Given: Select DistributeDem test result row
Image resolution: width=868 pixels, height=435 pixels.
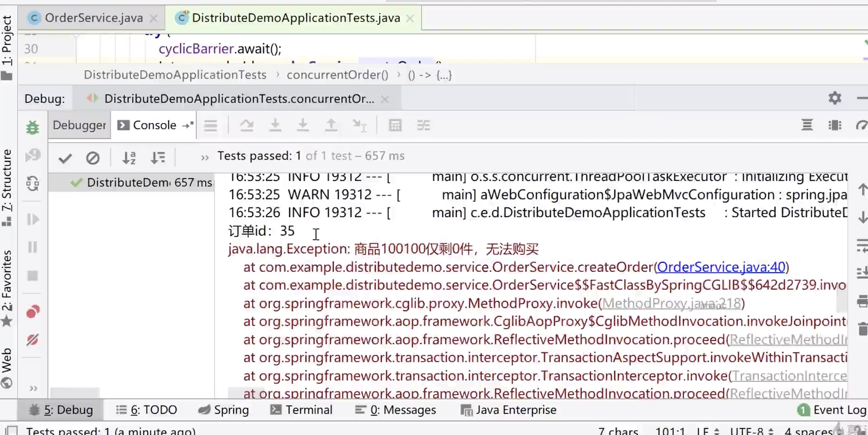Looking at the screenshot, I should point(131,182).
